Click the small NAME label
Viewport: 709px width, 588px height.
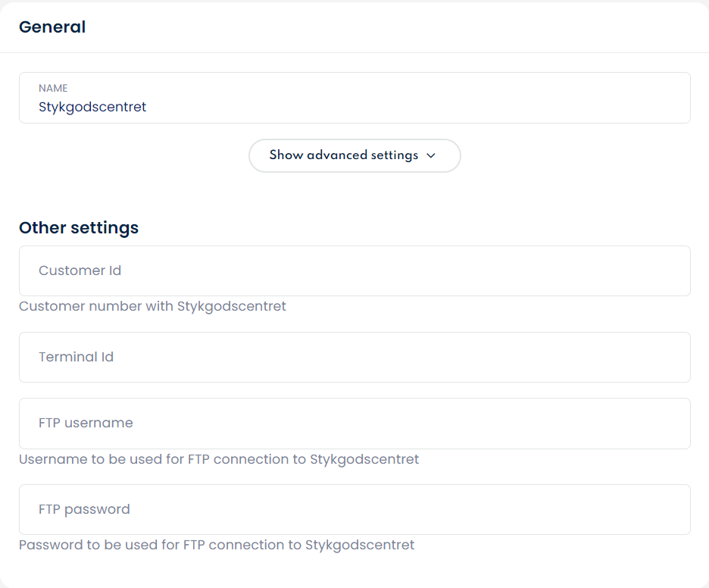coord(53,88)
